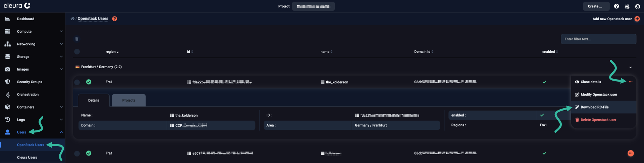Open the three-dot menu for the e507 user row

pos(631,153)
